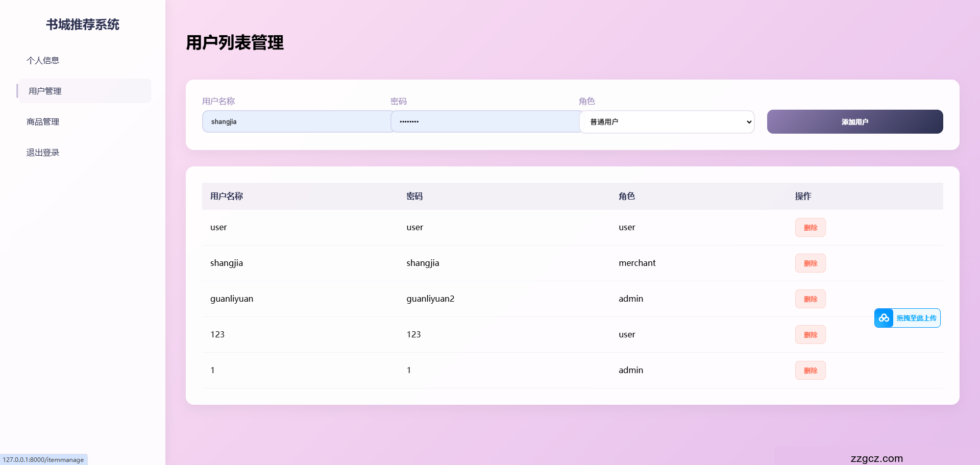
Task: Click the 用户名称 column header
Action: 227,196
